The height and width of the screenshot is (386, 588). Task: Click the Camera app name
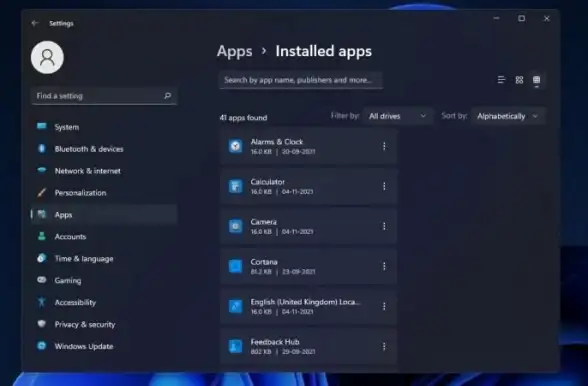point(264,222)
